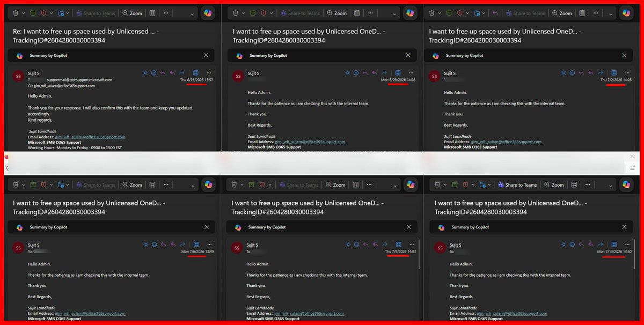
Task: Switch 7/2/2026 message to light background
Action: (563, 72)
